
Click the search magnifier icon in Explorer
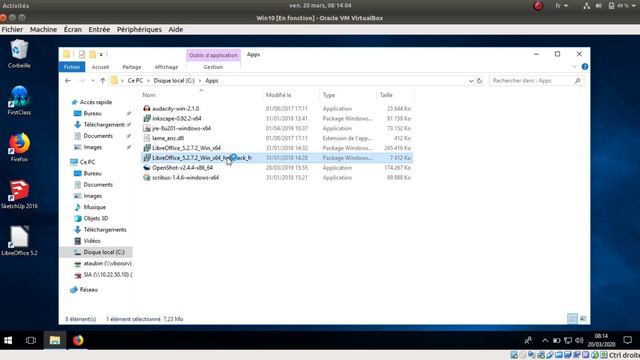pos(577,81)
